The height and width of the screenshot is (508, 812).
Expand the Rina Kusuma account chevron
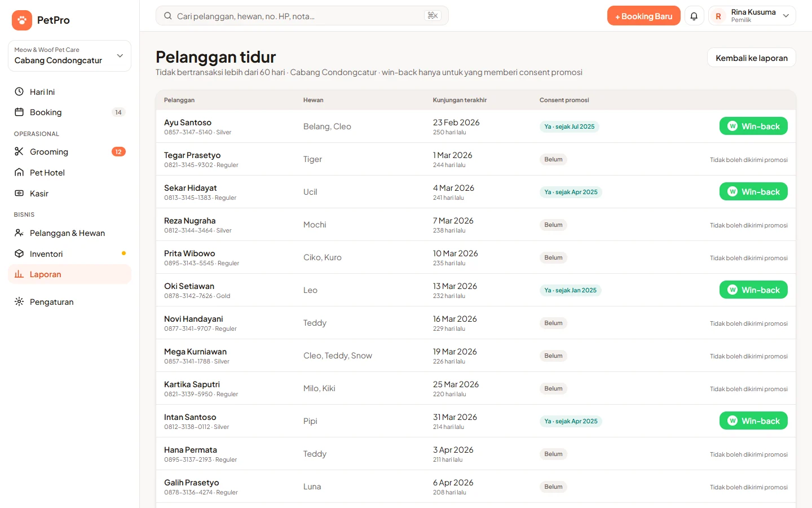click(x=786, y=16)
